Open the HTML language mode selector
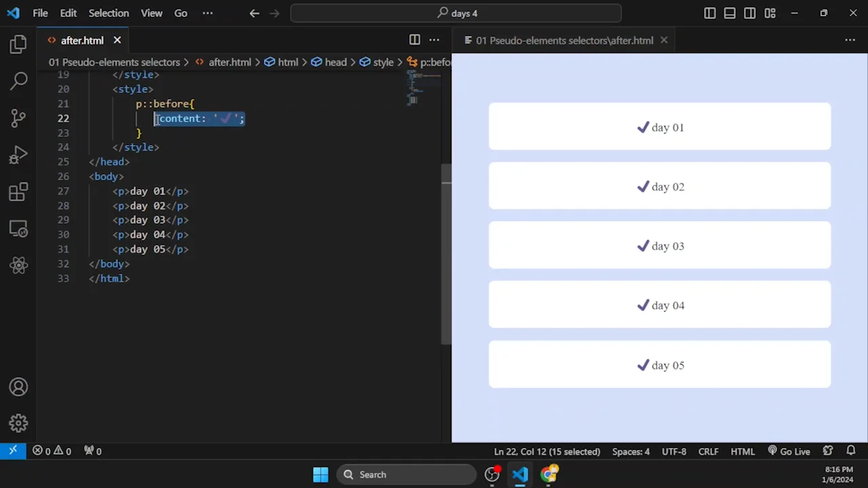The width and height of the screenshot is (868, 488). 743,451
